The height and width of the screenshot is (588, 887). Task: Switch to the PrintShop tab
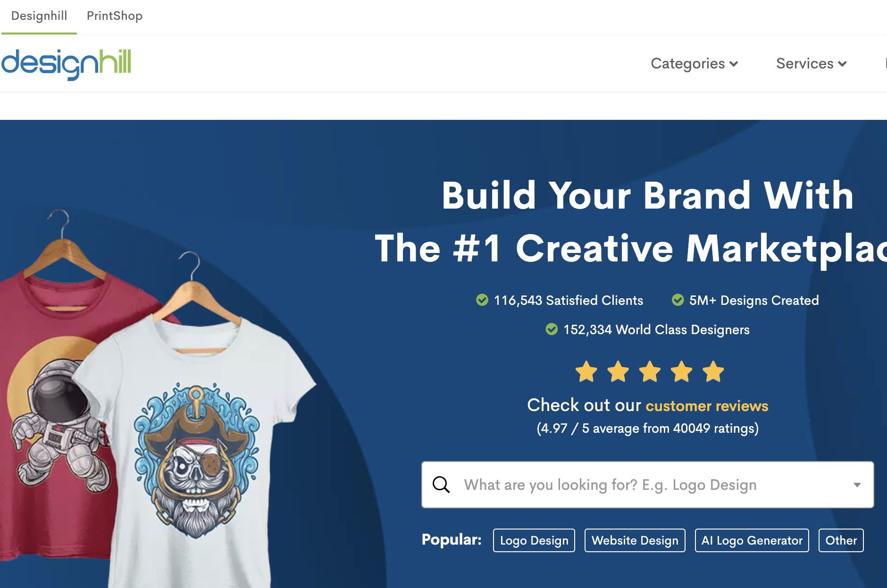tap(115, 16)
